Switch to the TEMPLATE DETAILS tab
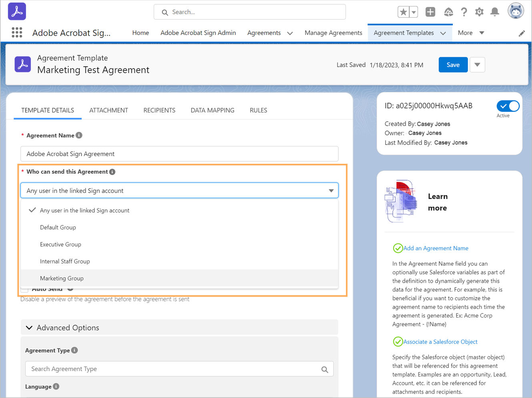532x398 pixels. click(x=48, y=110)
